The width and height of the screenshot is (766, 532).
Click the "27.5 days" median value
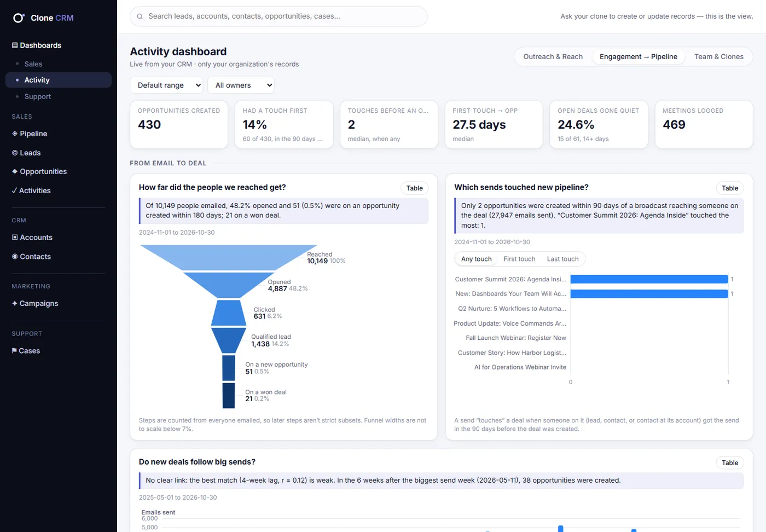(479, 125)
